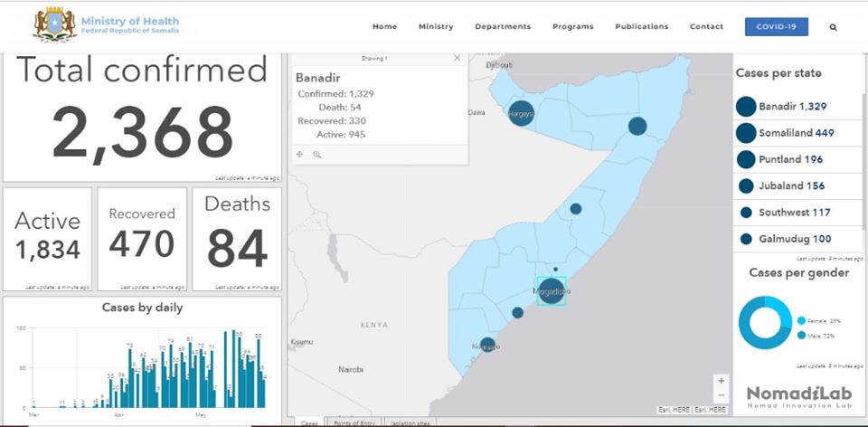This screenshot has height=427, width=868.
Task: Select the Hargeysa circle marker on map
Action: (521, 114)
